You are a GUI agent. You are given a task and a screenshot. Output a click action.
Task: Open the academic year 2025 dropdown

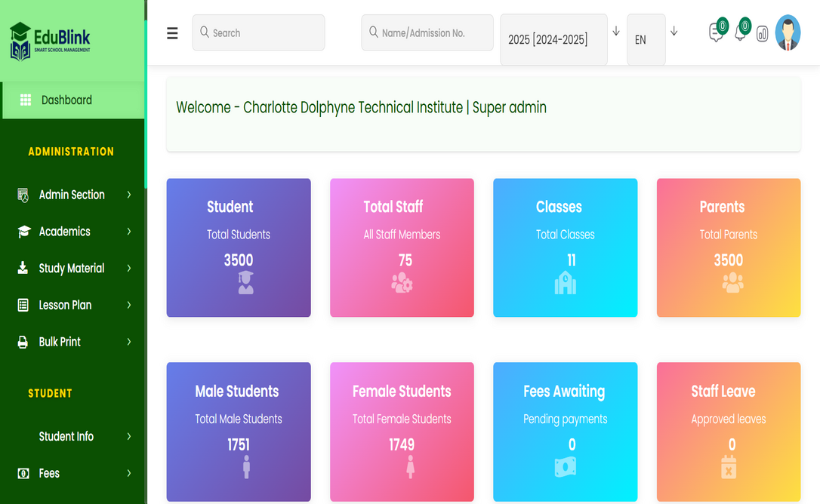(x=553, y=40)
